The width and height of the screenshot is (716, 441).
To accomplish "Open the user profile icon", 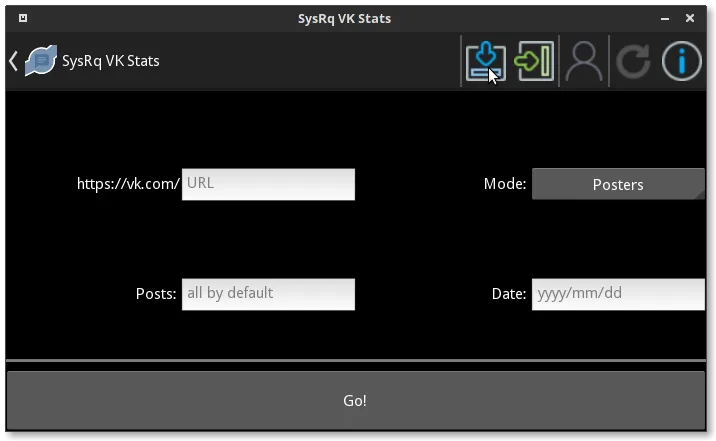I will (x=584, y=61).
